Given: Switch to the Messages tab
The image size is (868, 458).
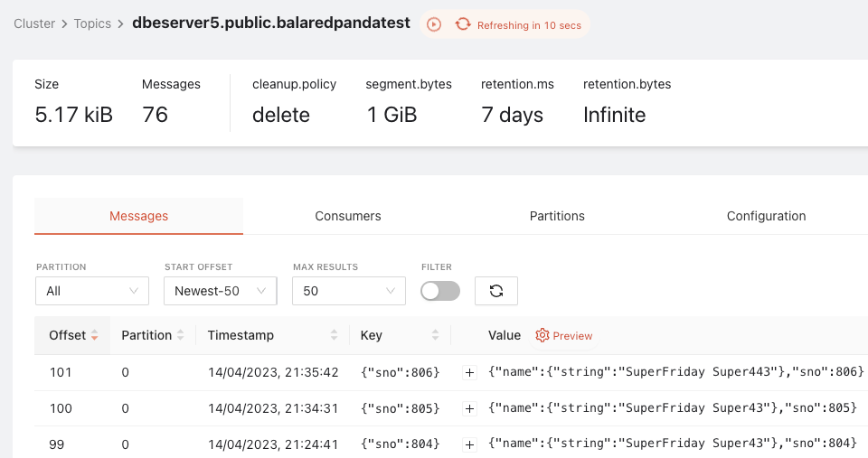Looking at the screenshot, I should pyautogui.click(x=138, y=216).
